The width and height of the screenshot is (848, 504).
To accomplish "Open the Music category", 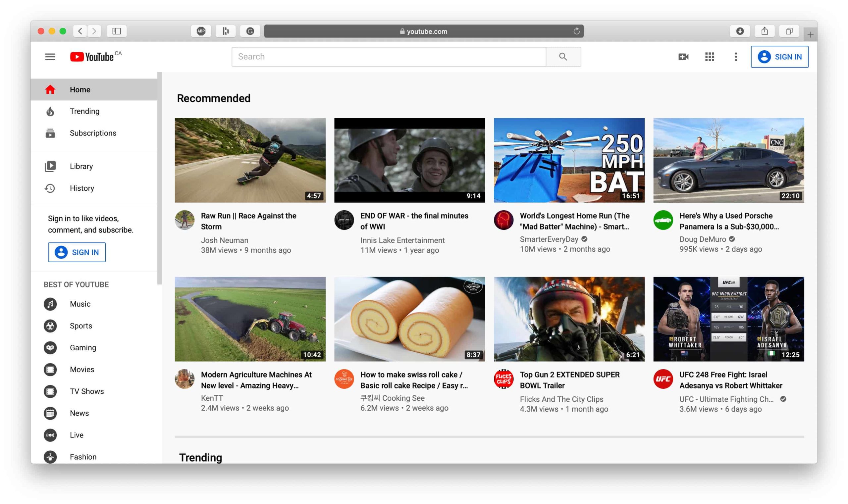I will 94,304.
